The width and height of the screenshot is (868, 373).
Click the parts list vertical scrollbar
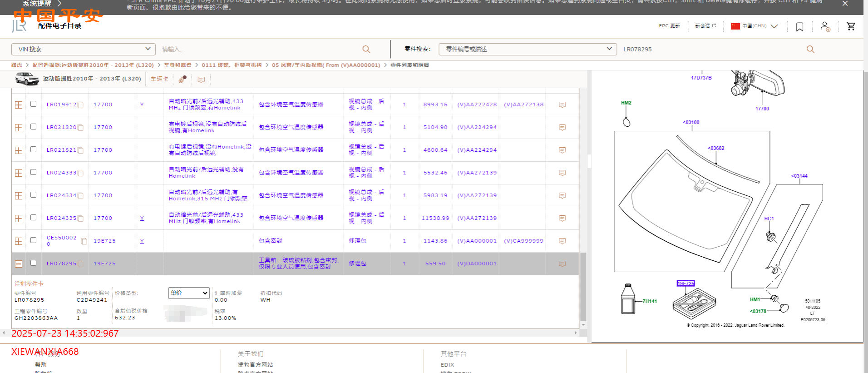click(583, 287)
